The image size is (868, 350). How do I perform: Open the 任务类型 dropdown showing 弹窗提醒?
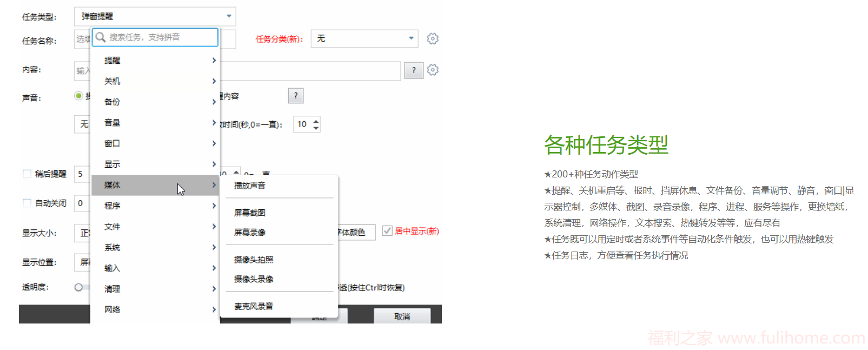pyautogui.click(x=155, y=16)
